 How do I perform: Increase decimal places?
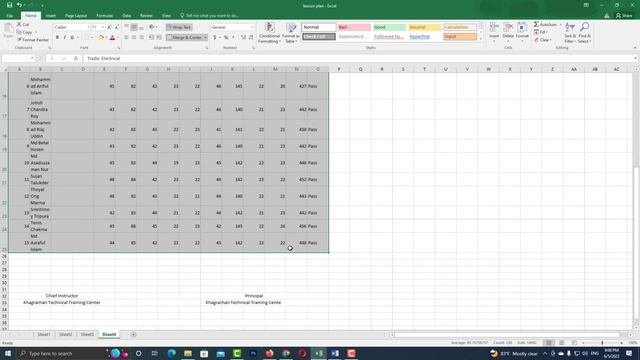[243, 37]
